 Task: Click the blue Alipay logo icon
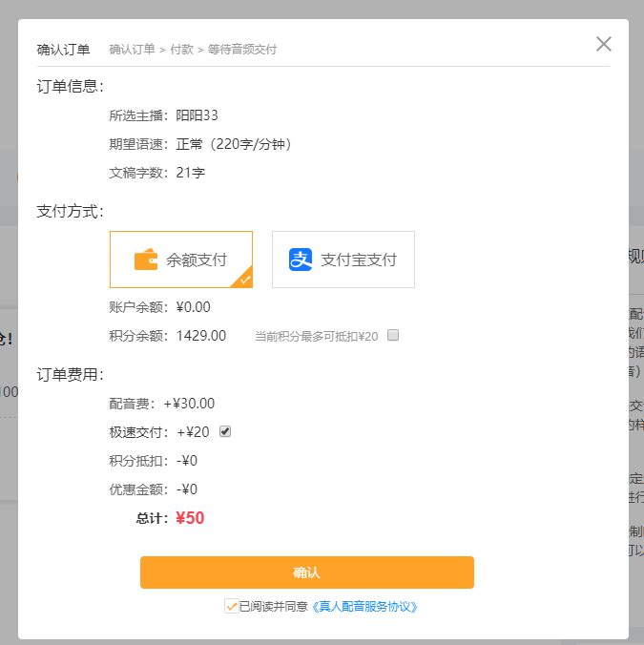[301, 260]
